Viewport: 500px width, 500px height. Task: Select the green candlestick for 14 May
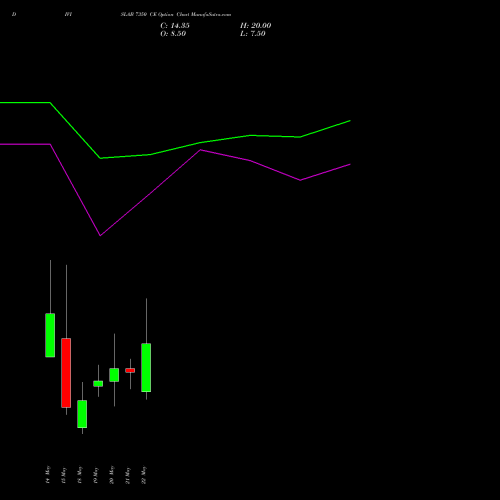click(50, 335)
